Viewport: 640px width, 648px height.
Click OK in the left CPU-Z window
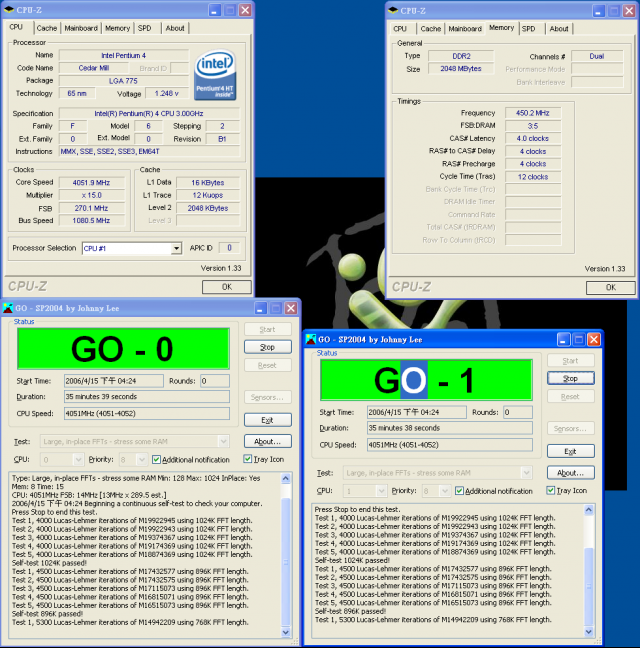coord(227,287)
